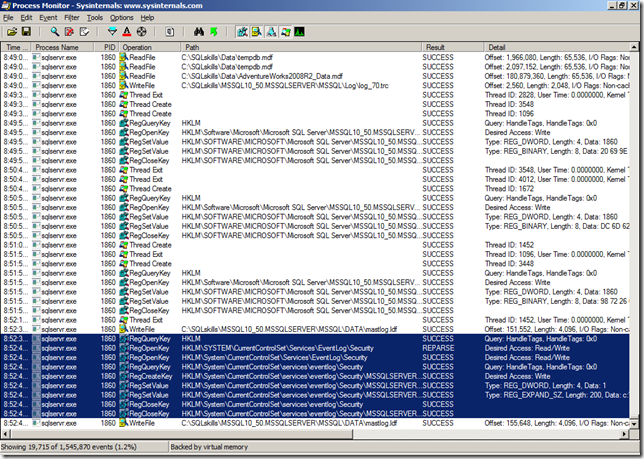Image resolution: width=644 pixels, height=459 pixels.
Task: Click detail 'Thread ID: 3448'
Action: tap(509, 264)
